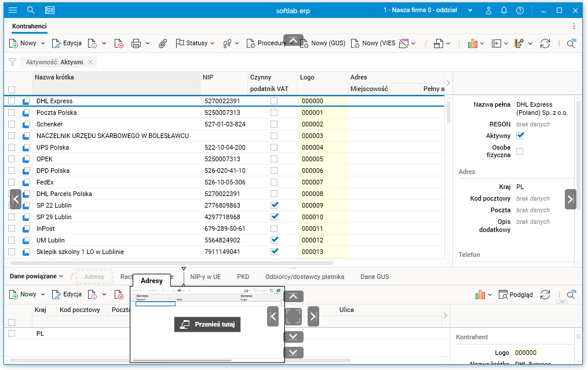Click the Przenieś tutaj button
The height and width of the screenshot is (370, 588).
(207, 325)
